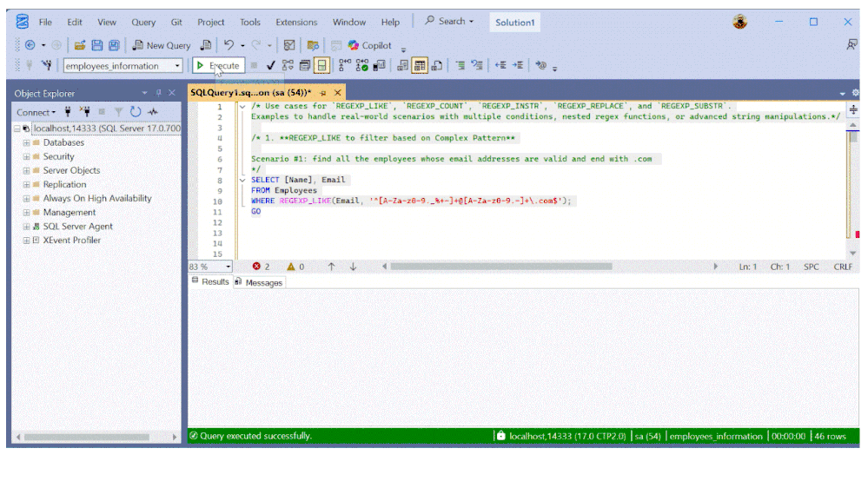Click the Copilot toolbar button
Screen dimensions: 868x488
(369, 45)
